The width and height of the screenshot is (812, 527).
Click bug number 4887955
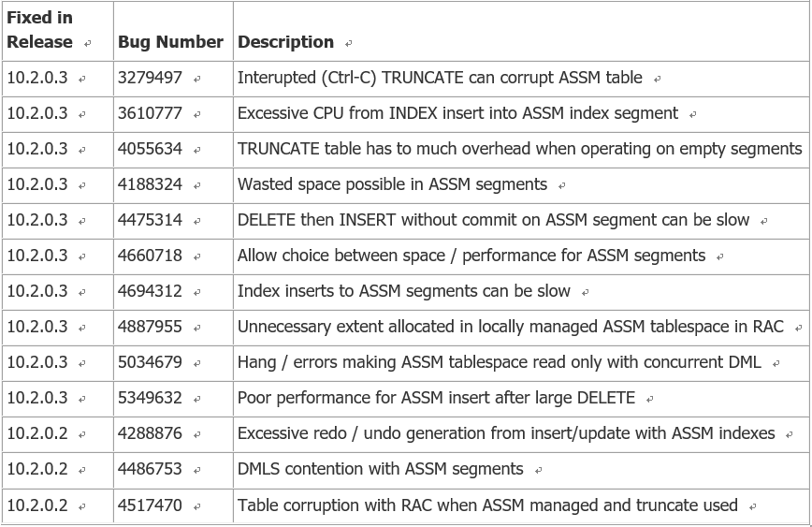click(150, 327)
